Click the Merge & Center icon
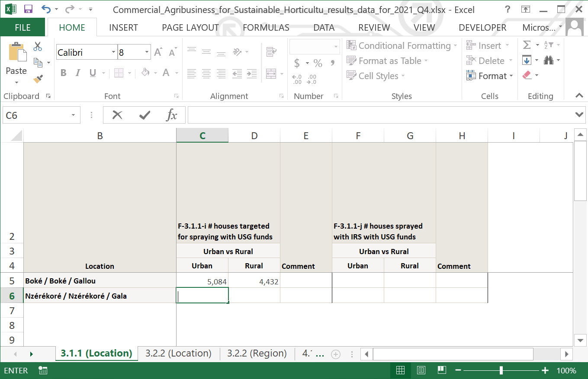 pyautogui.click(x=271, y=74)
